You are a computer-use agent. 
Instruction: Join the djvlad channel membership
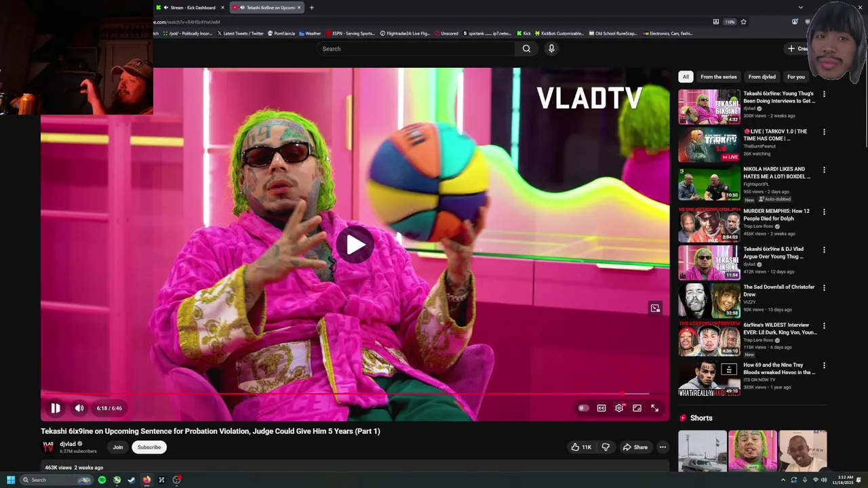tap(118, 447)
